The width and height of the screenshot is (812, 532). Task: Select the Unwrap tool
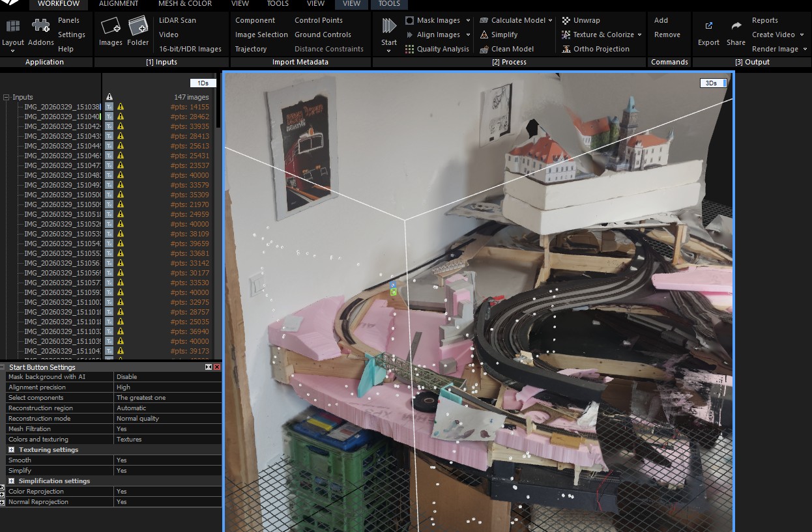click(x=587, y=20)
